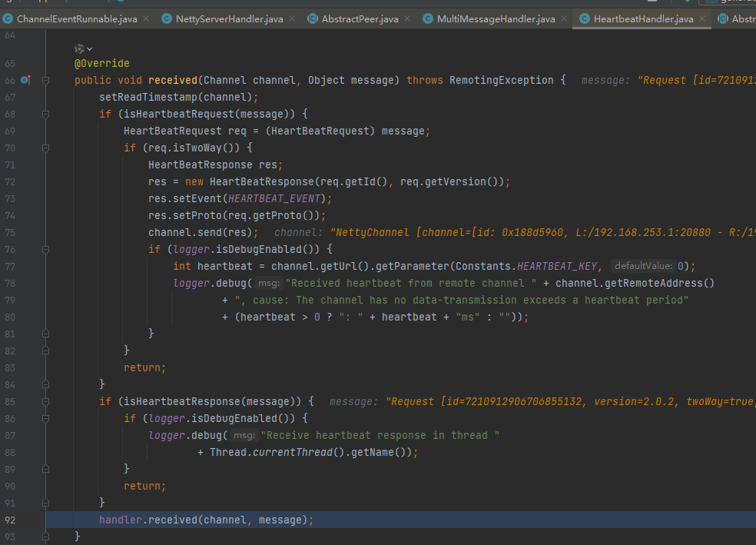Collapse the received method at line 66
The image size is (756, 545).
click(45, 81)
